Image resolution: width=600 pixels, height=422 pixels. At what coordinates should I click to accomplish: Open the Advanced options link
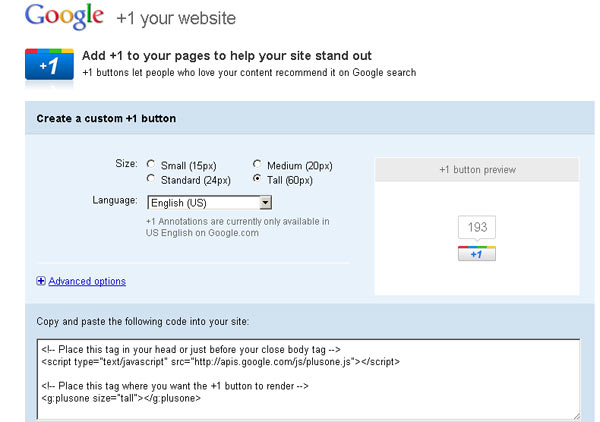pos(87,281)
